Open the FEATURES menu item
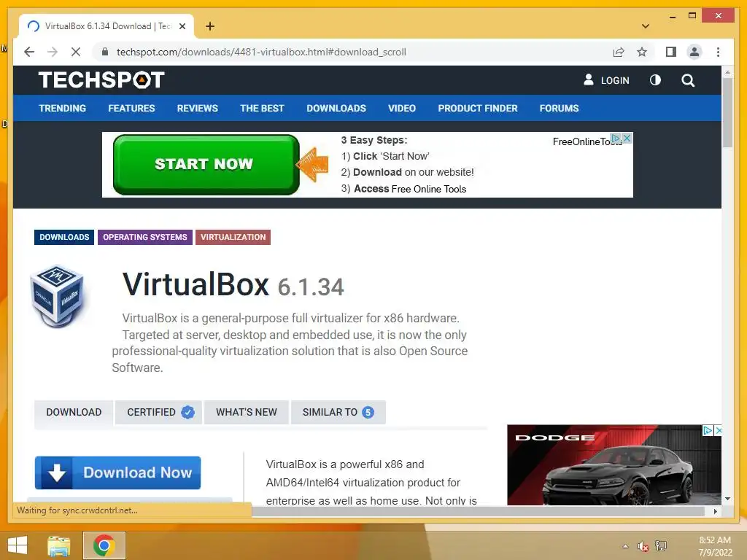Viewport: 747px width, 560px height. pos(131,108)
